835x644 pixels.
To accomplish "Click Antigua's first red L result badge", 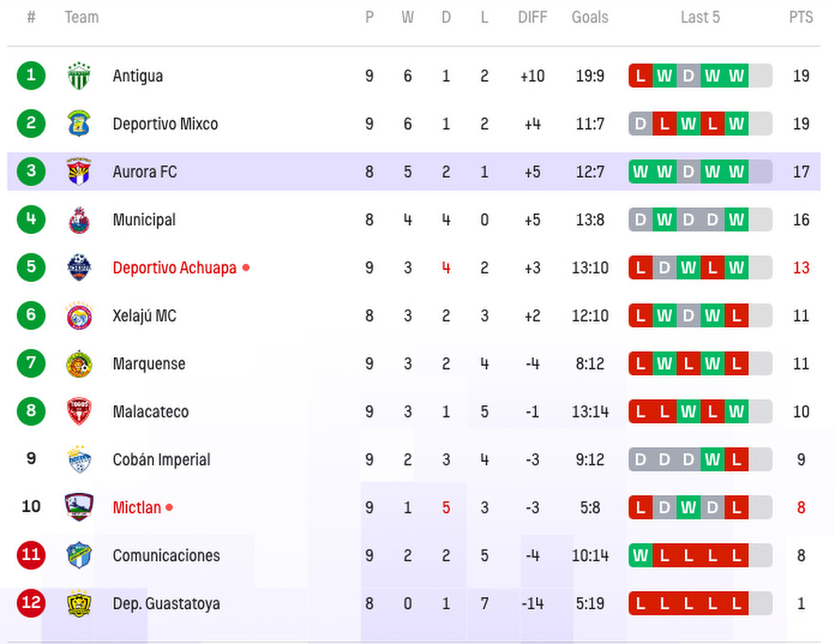I will pyautogui.click(x=642, y=76).
